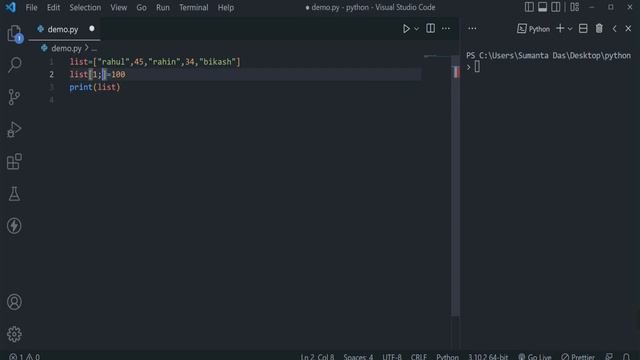Click the editor vertical scrollbar
This screenshot has width=640, height=360.
pos(456,185)
